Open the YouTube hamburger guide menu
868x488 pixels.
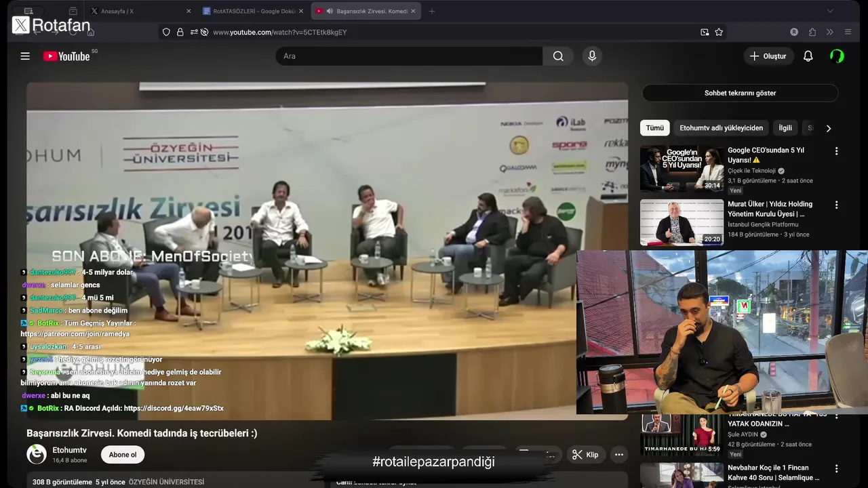click(25, 56)
